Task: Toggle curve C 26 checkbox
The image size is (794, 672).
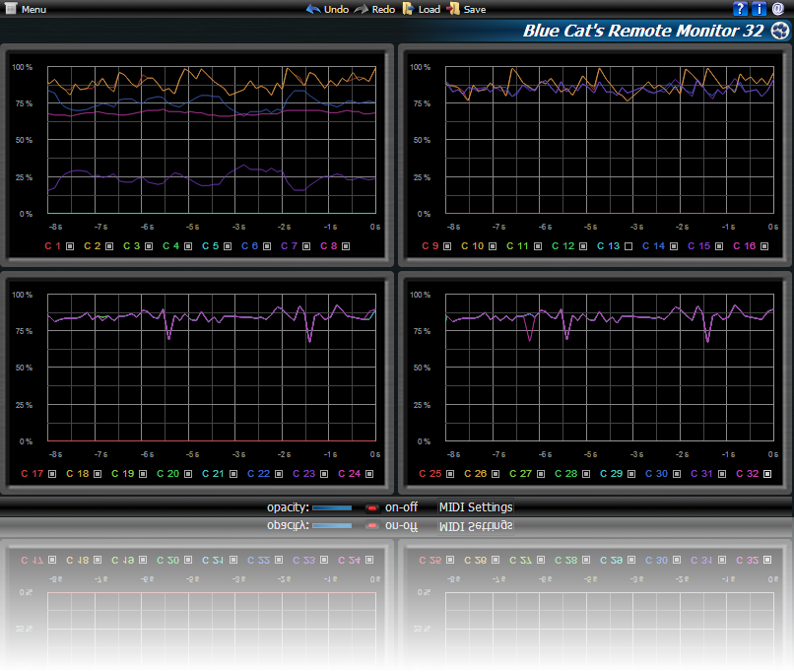Action: click(x=496, y=474)
